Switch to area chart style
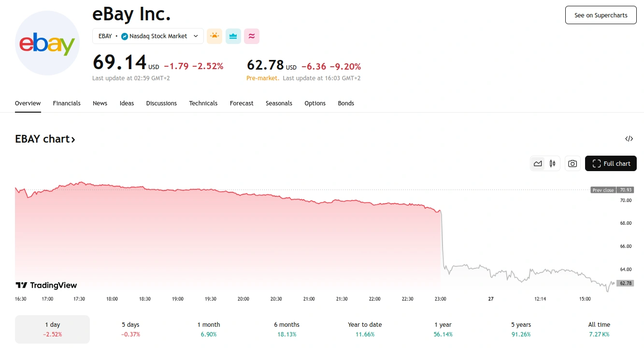The width and height of the screenshot is (644, 349). click(x=538, y=163)
